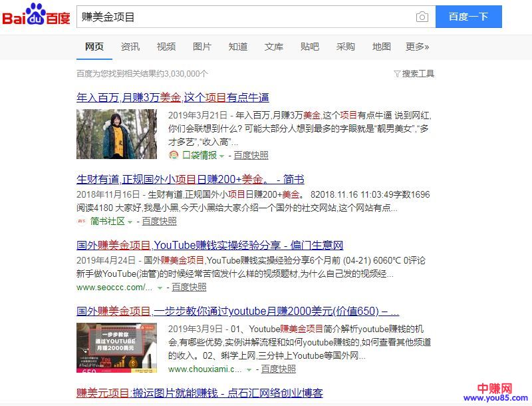
Task: Open result 年入百万,月赚3万美金
Action: [x=173, y=97]
